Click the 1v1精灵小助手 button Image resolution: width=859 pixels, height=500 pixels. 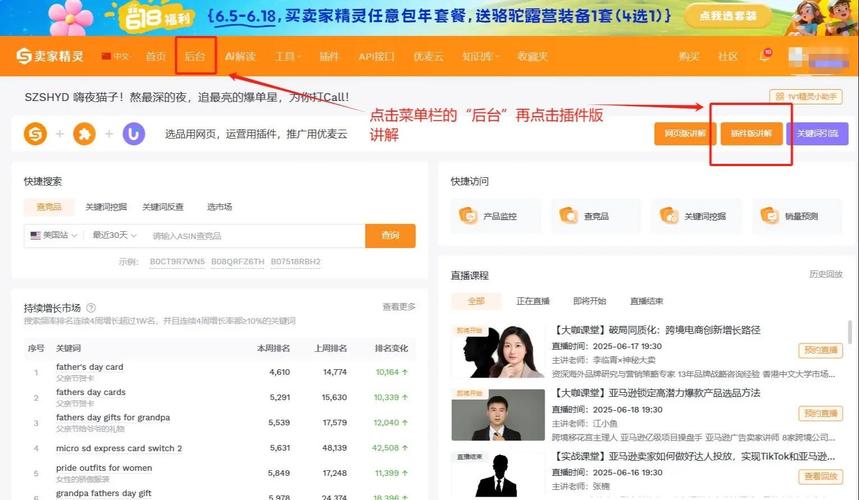point(805,96)
